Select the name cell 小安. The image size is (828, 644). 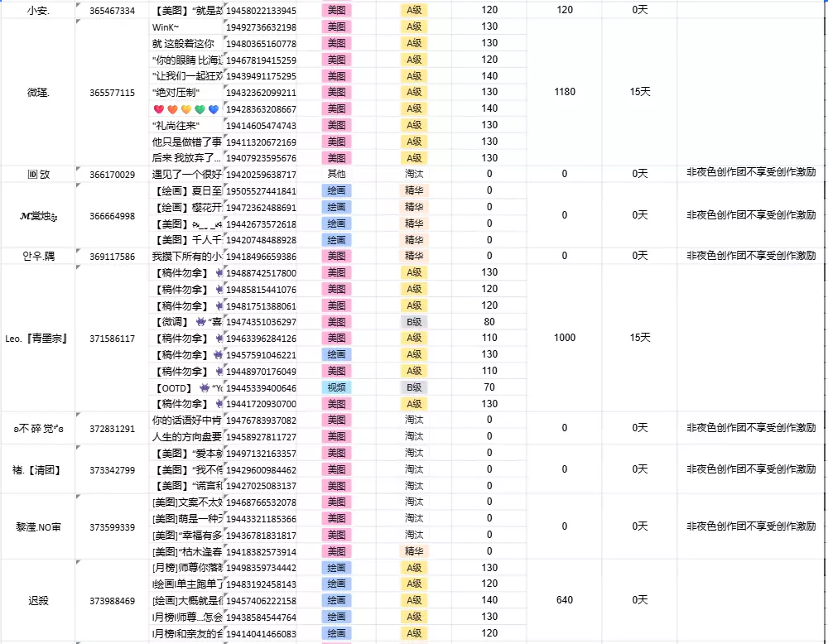[x=38, y=10]
